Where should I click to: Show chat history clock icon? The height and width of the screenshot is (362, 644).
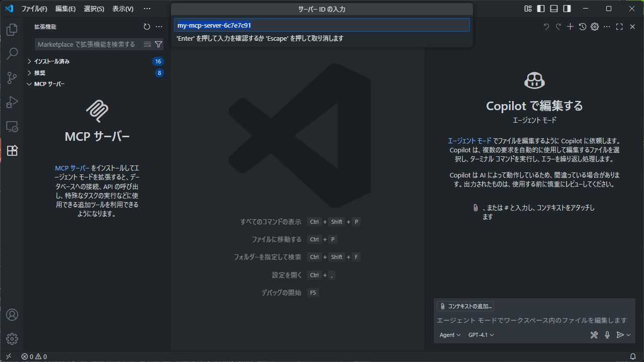583,27
